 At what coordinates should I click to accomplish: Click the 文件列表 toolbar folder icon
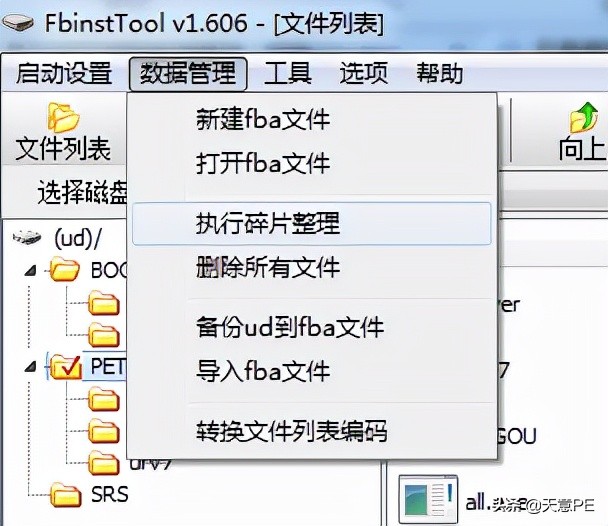63,117
